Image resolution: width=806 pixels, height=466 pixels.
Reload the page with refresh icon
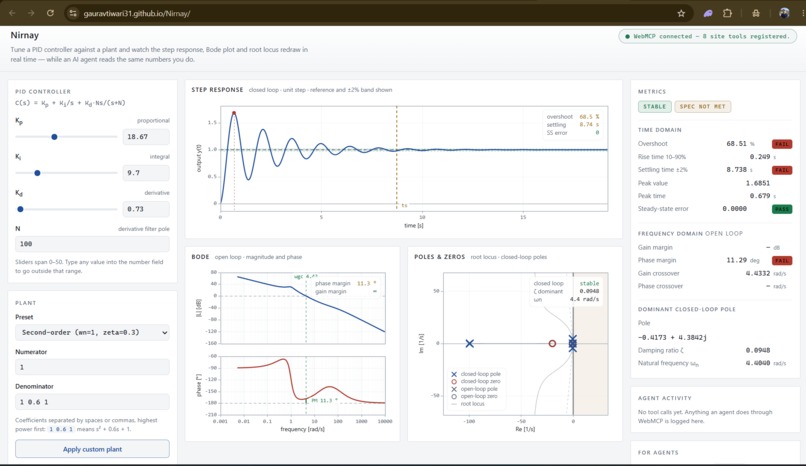(50, 13)
